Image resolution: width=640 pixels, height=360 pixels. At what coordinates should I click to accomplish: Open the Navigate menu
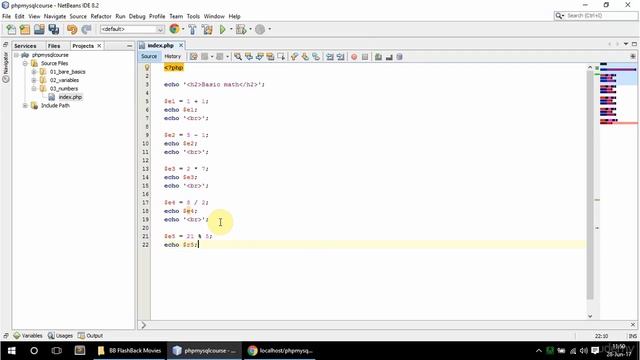coord(55,16)
